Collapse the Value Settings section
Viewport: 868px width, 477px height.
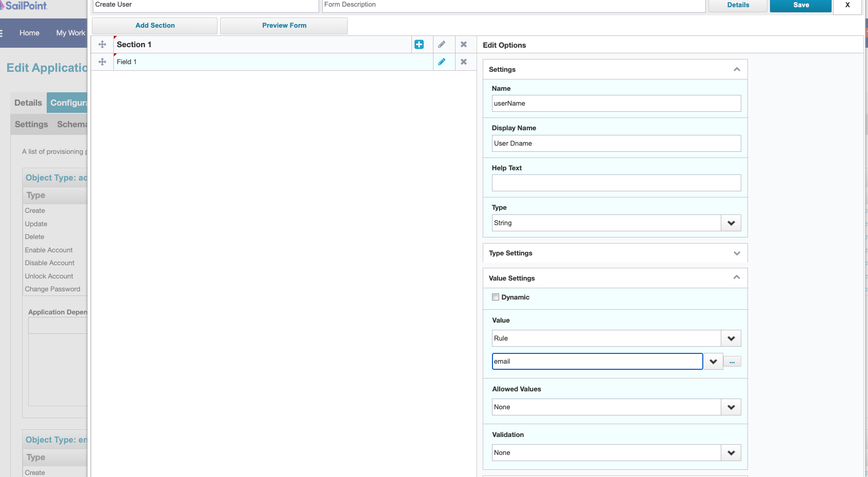click(x=737, y=277)
